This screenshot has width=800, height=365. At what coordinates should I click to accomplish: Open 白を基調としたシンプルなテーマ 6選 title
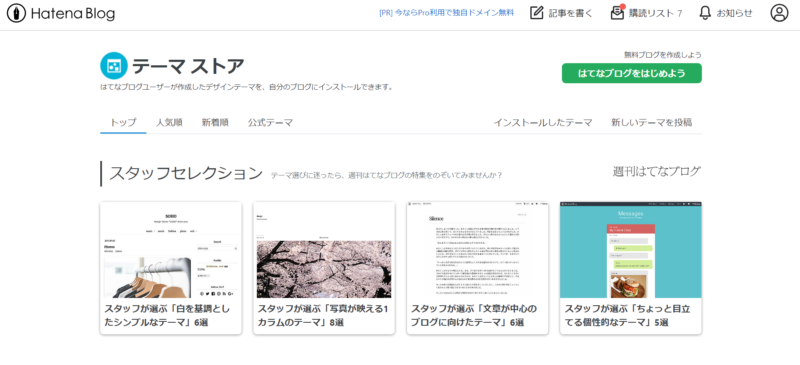pos(167,315)
